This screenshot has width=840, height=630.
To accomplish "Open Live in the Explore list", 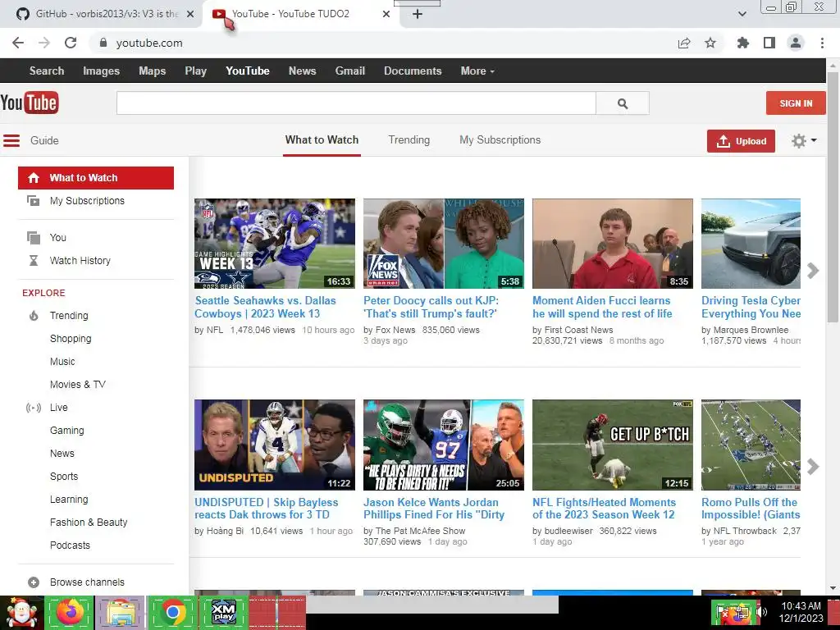I will [58, 408].
